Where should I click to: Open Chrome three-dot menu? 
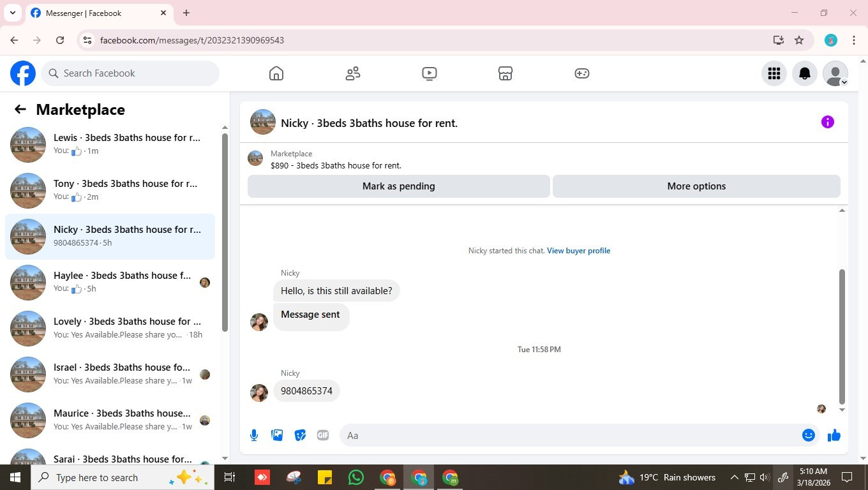[854, 40]
